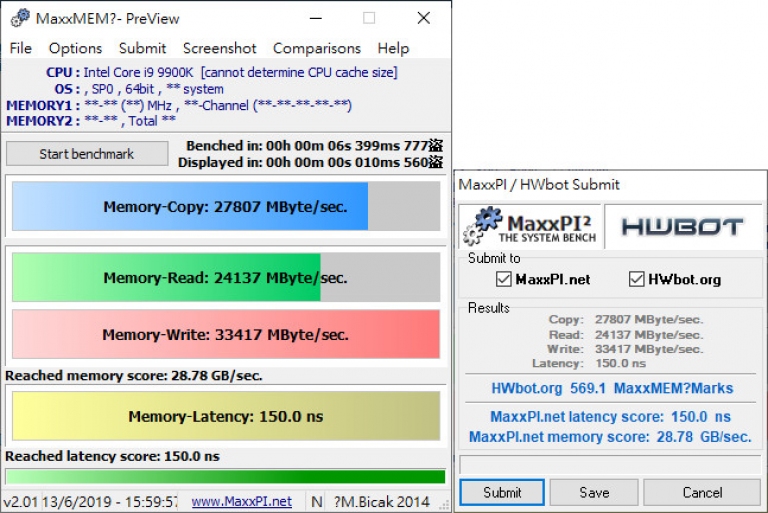Click the resize grip in status bar corner
Viewport: 768px width, 513px height.
[445, 505]
